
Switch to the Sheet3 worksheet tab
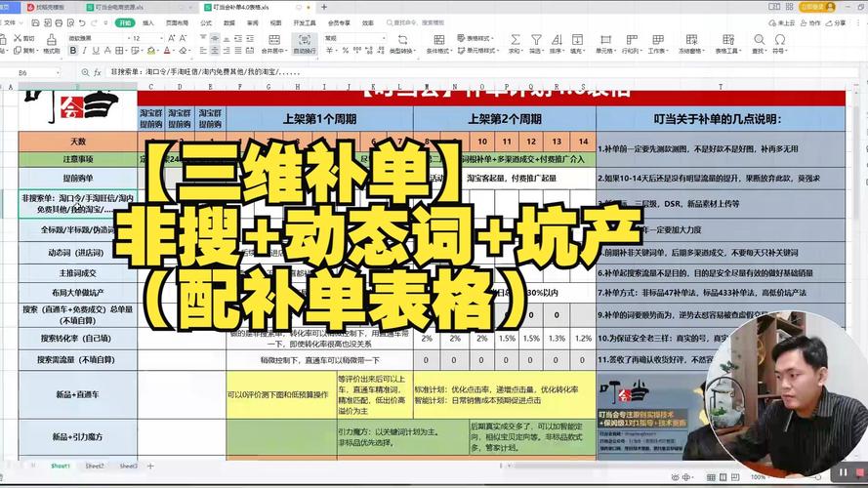tap(129, 466)
